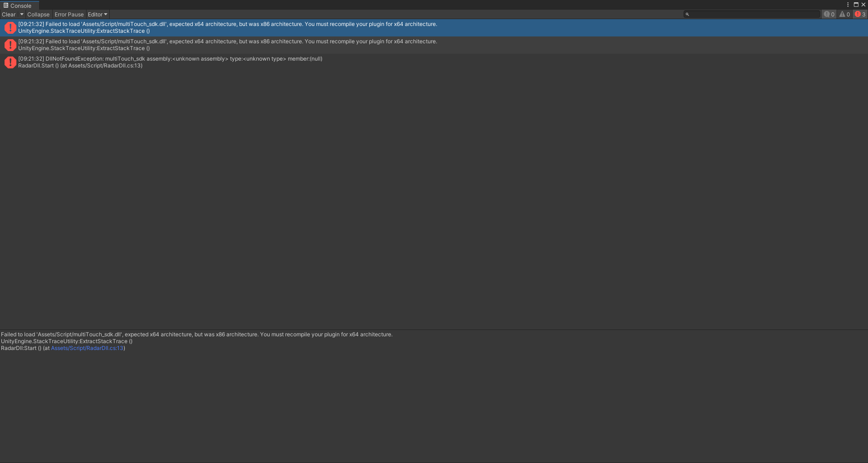Toggle Error Pause mode
Screen dimensions: 868x463
pos(69,15)
